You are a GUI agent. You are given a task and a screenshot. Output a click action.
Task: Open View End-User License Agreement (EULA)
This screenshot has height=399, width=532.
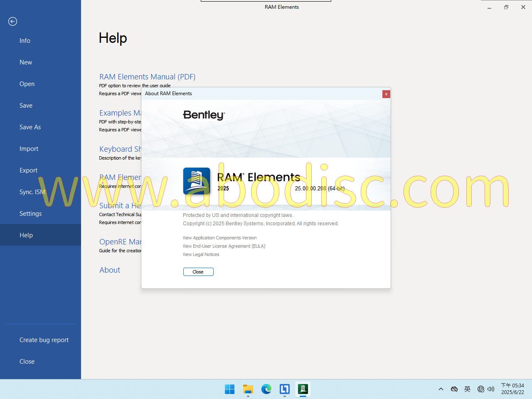point(224,246)
